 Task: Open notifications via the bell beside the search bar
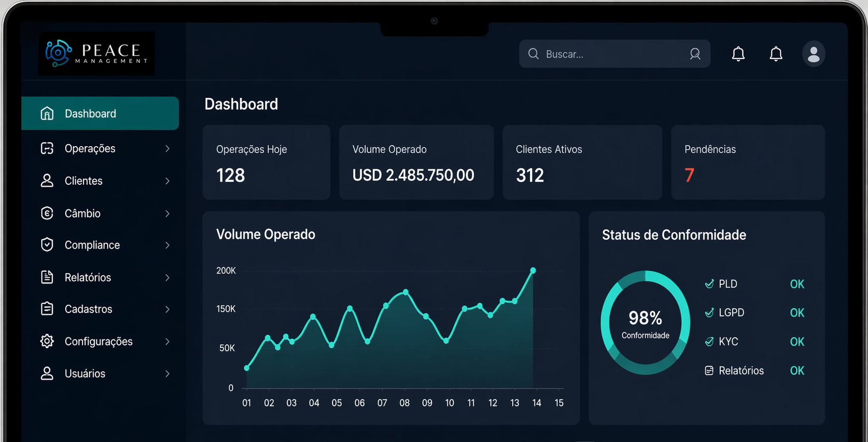738,54
